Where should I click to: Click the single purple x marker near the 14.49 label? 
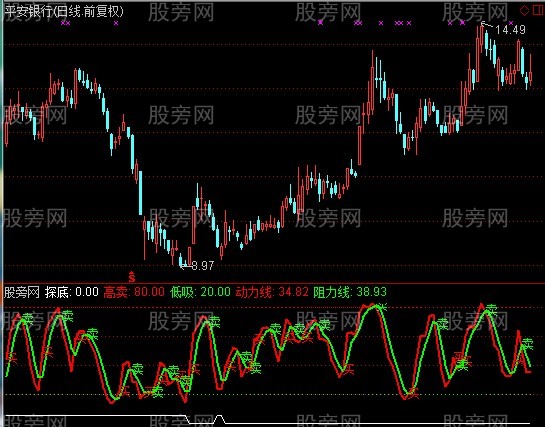pos(511,23)
